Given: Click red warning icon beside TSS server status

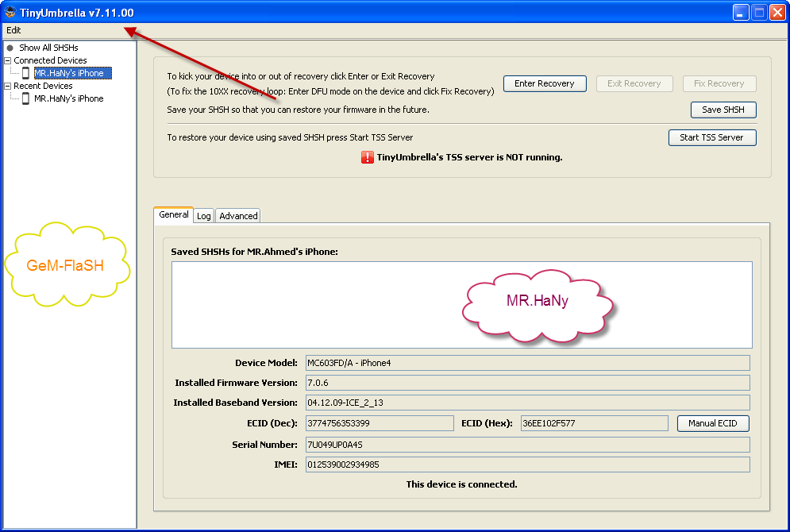Looking at the screenshot, I should (x=368, y=157).
